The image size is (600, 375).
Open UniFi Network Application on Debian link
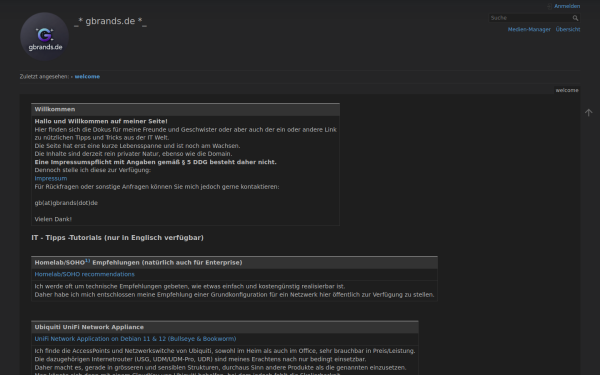[x=135, y=339]
